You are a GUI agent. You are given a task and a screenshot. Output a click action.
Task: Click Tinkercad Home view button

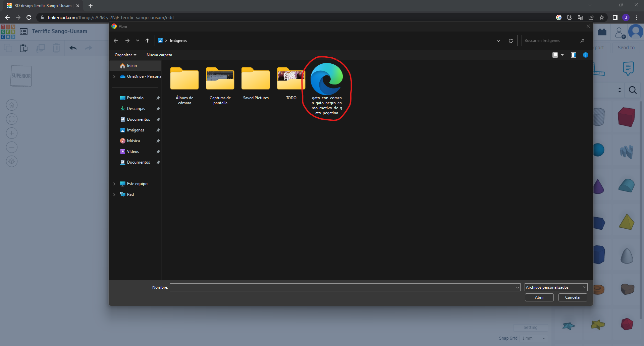[12, 105]
